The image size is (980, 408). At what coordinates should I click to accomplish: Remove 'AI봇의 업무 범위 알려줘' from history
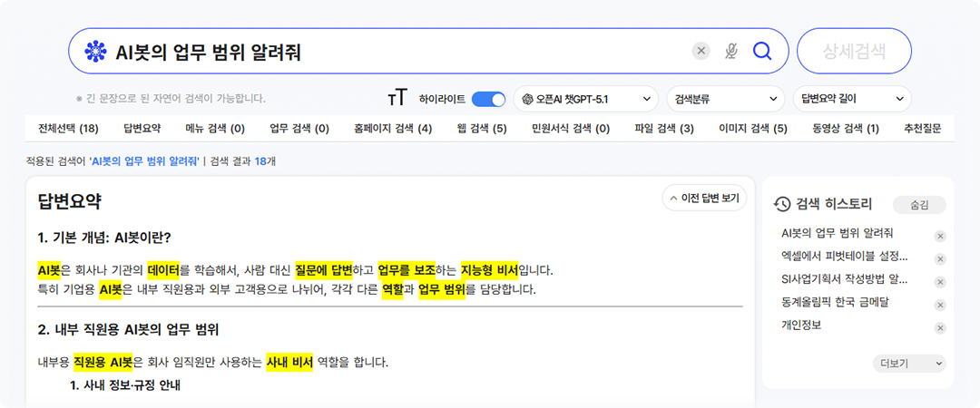click(940, 236)
